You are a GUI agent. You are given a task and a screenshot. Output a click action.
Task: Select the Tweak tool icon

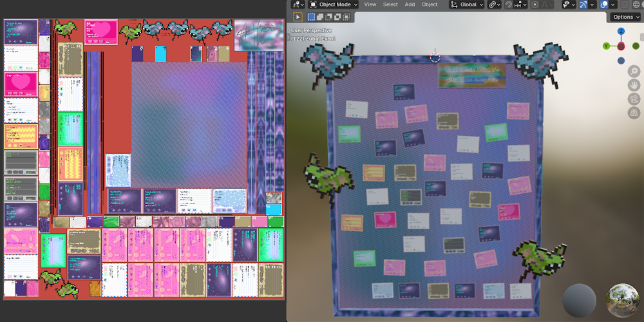[298, 17]
